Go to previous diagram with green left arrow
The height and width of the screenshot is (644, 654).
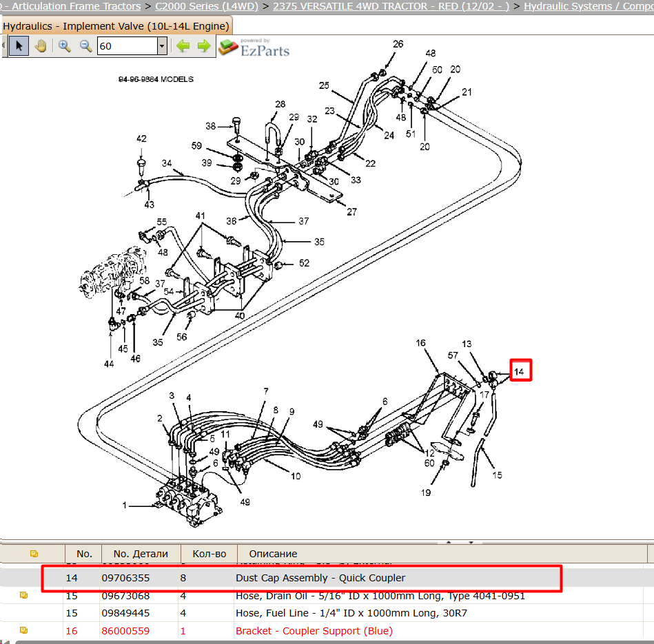(183, 46)
